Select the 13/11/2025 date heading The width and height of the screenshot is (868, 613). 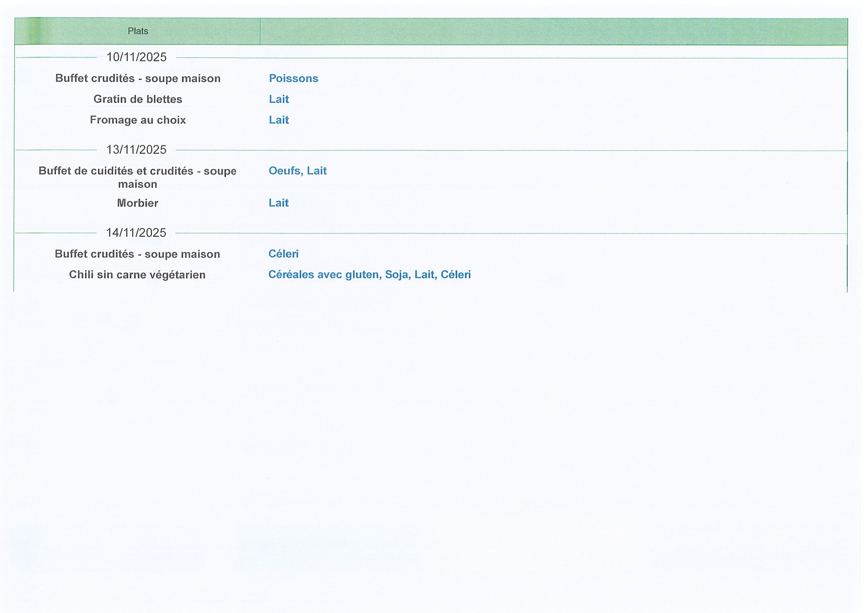click(x=137, y=150)
